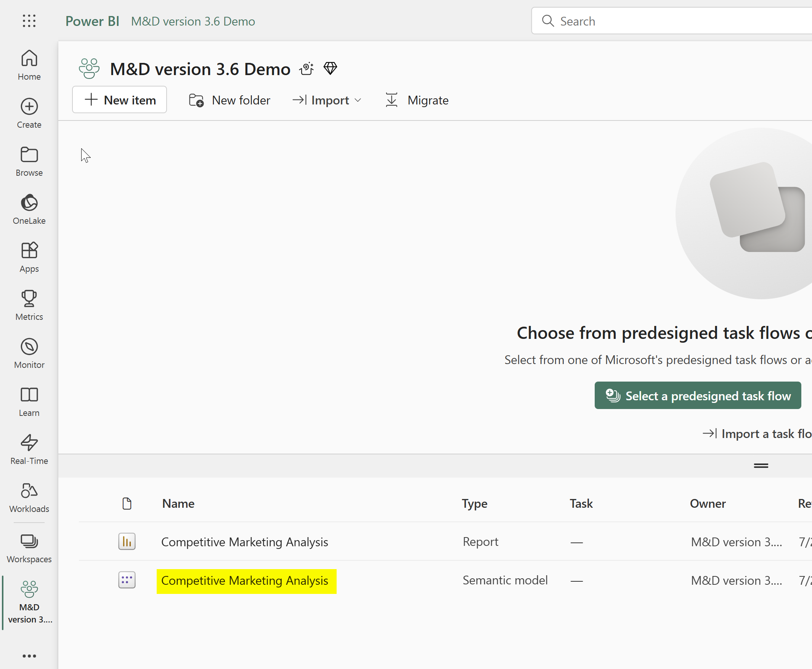Open the Create section
812x669 pixels.
(x=29, y=113)
